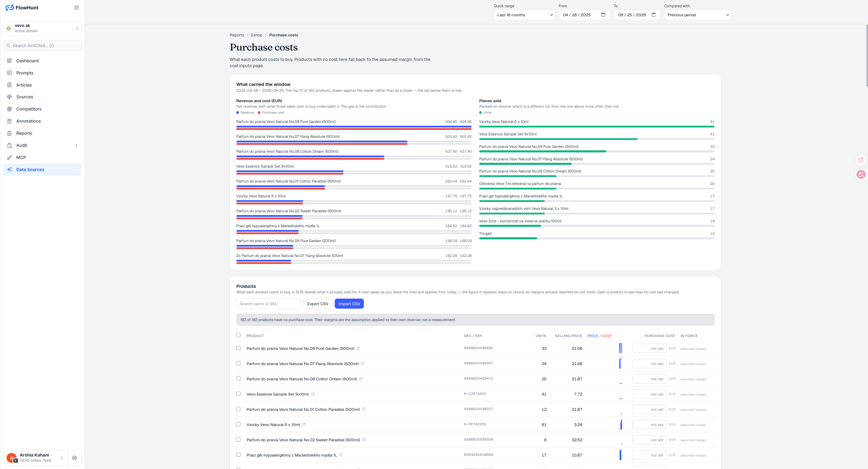Check the Pure Garden (500ml) row checkbox

click(238, 348)
